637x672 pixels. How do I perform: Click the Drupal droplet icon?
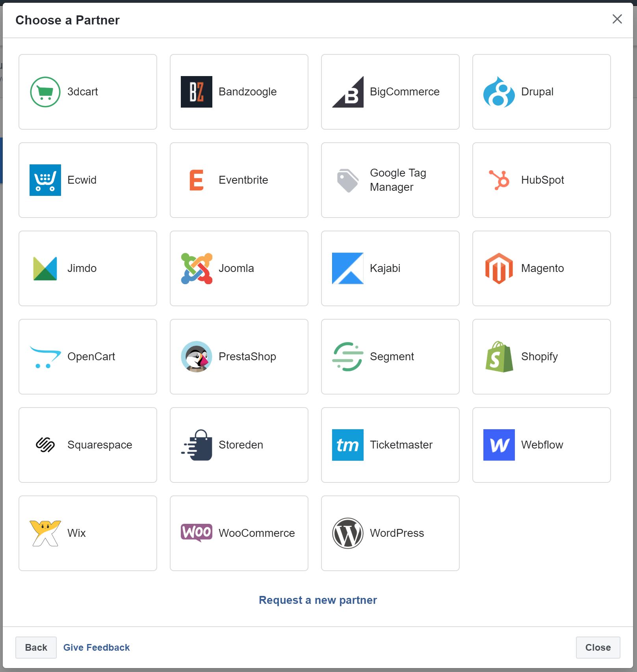point(499,92)
